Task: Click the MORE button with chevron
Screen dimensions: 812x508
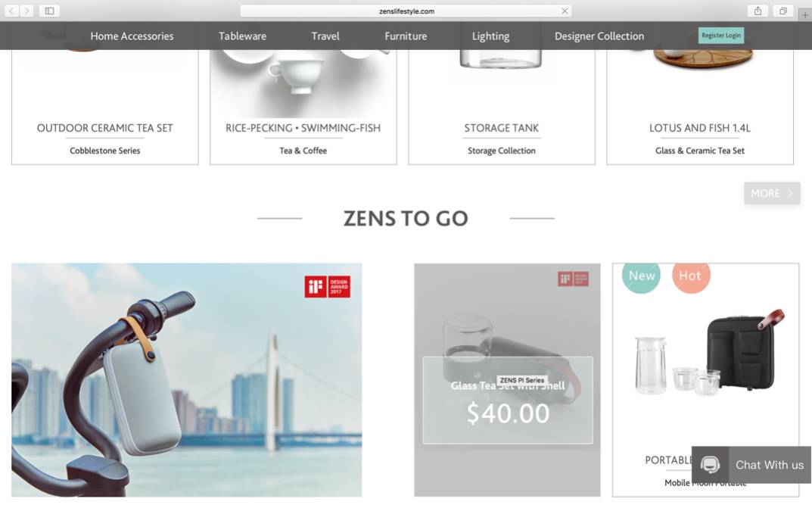Action: pyautogui.click(x=772, y=193)
